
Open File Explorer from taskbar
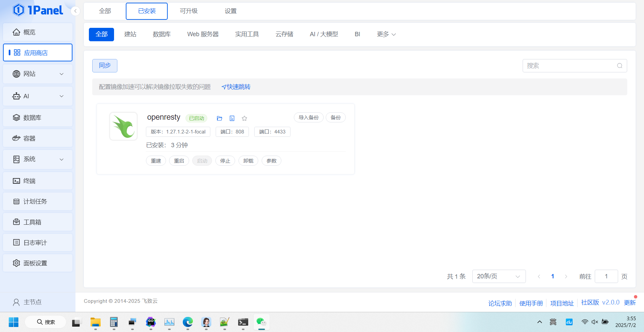pos(96,322)
